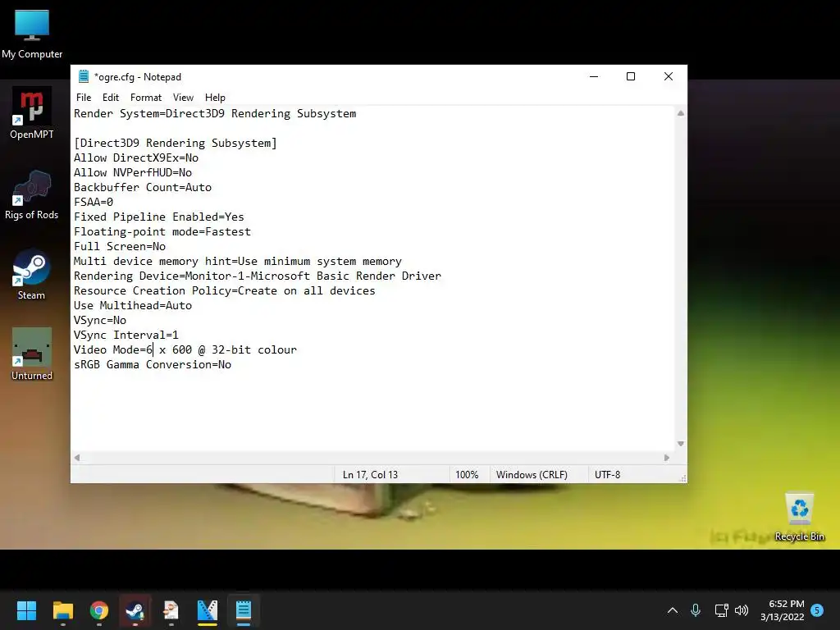Click the 'Multi device memory hint' line
Viewport: 840px width, 630px height.
(237, 262)
